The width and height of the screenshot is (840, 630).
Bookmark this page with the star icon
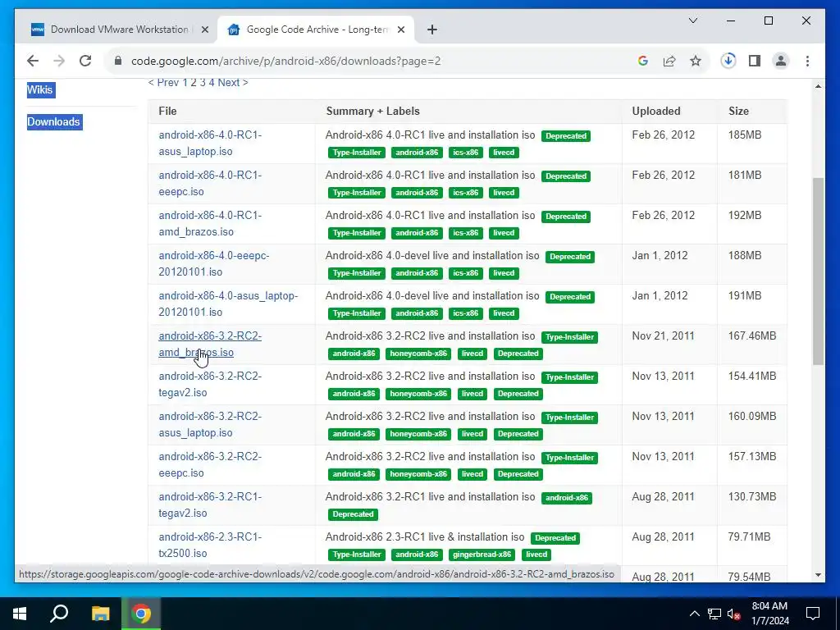[696, 61]
